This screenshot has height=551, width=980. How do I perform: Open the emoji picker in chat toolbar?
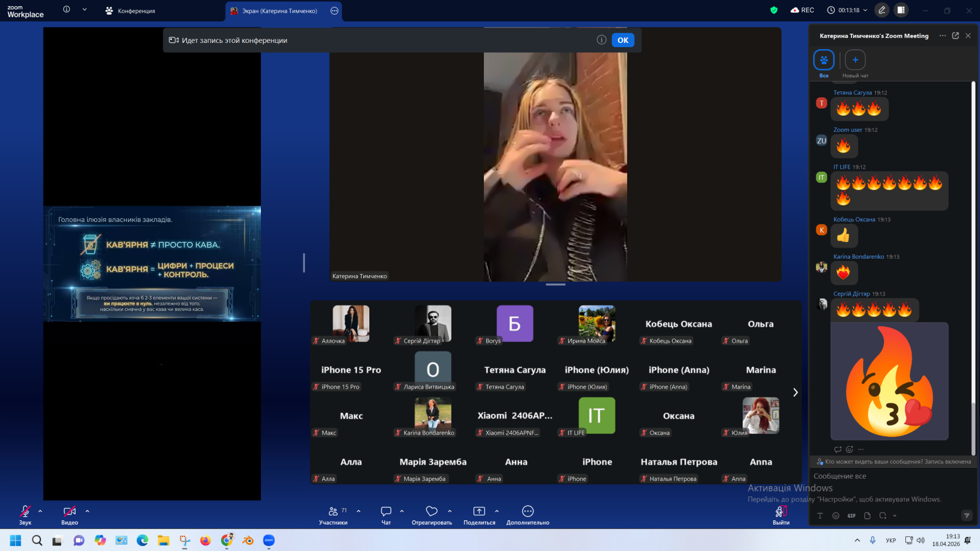point(835,516)
